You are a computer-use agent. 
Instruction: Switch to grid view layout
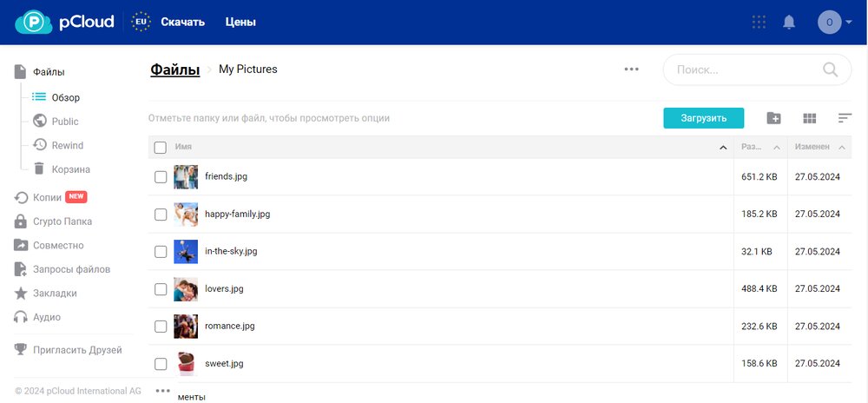[810, 118]
